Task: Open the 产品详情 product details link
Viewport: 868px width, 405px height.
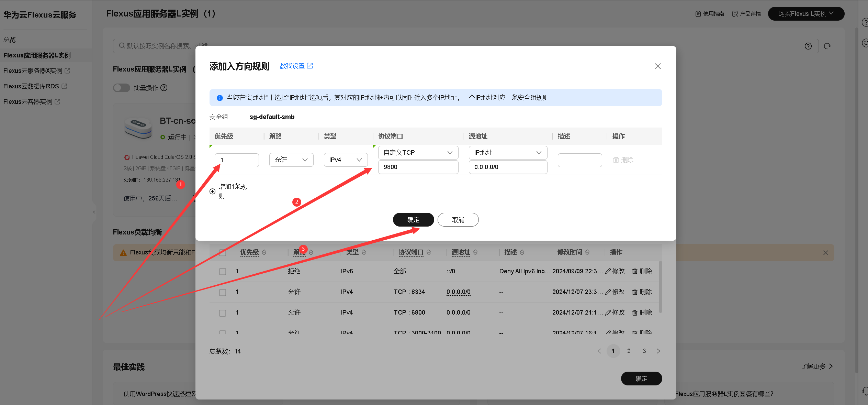Action: [x=746, y=14]
